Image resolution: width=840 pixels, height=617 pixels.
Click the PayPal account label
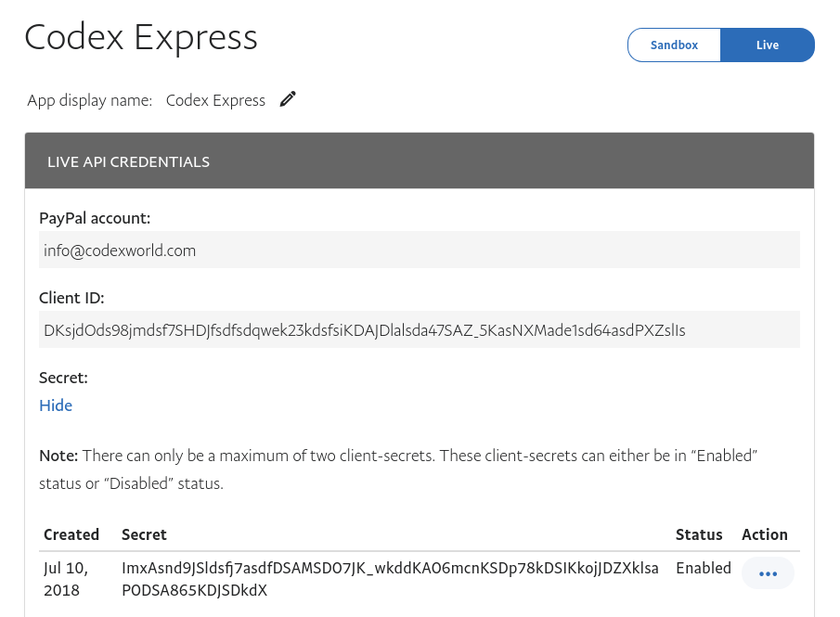point(95,218)
